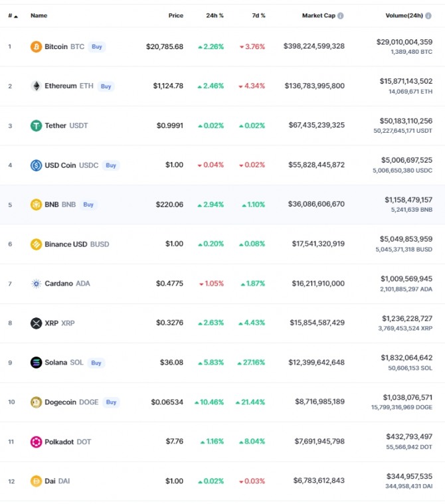The width and height of the screenshot is (445, 504).
Task: Click the USD Coin logo icon
Action: click(x=36, y=165)
